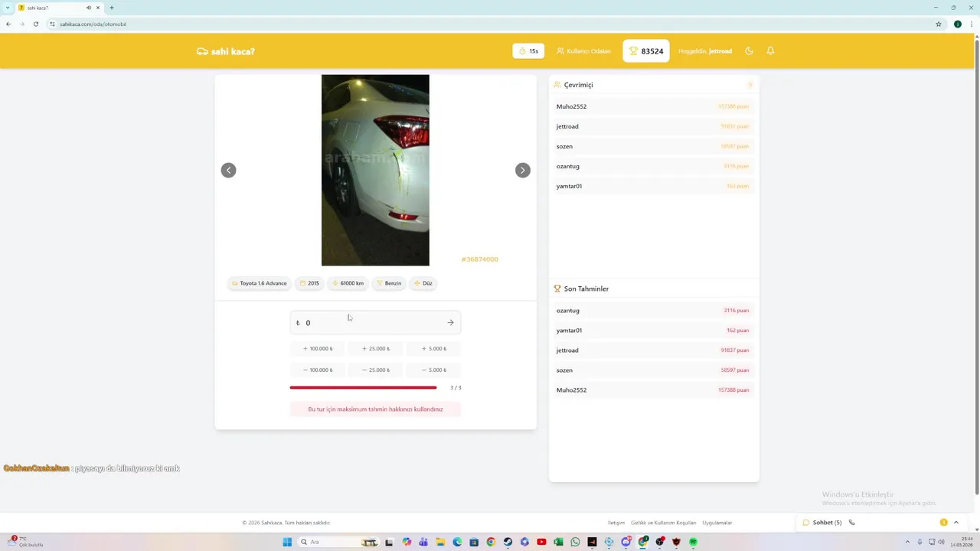The height and width of the screenshot is (551, 980).
Task: Select Muho2552 in Son Tahminler list
Action: (654, 390)
